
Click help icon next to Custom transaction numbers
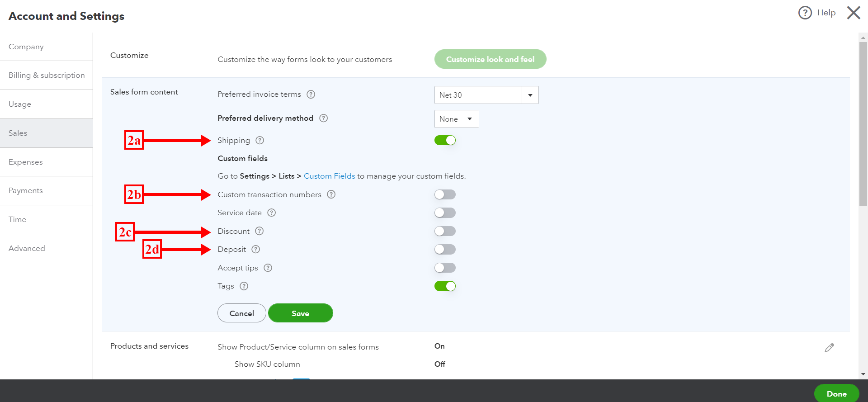331,194
